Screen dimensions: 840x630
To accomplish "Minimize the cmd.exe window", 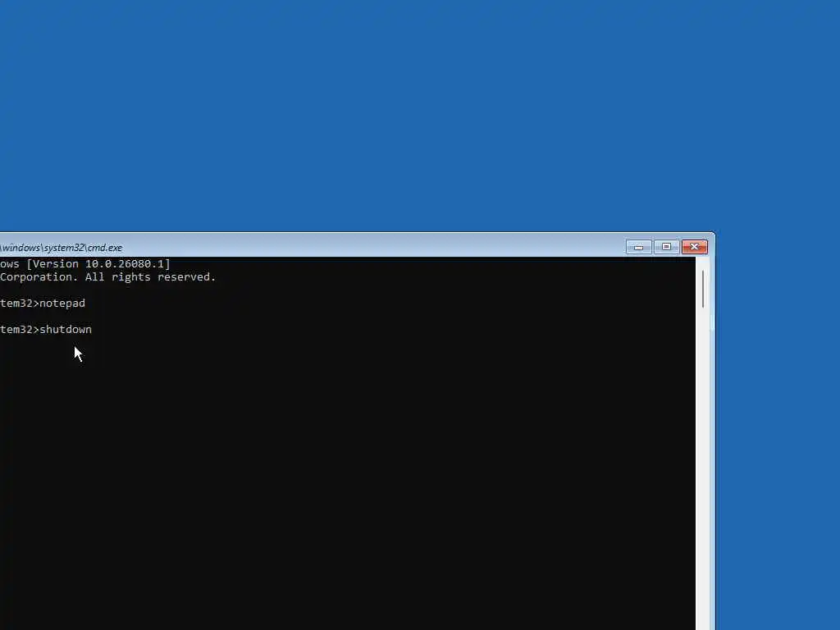I will pyautogui.click(x=638, y=247).
